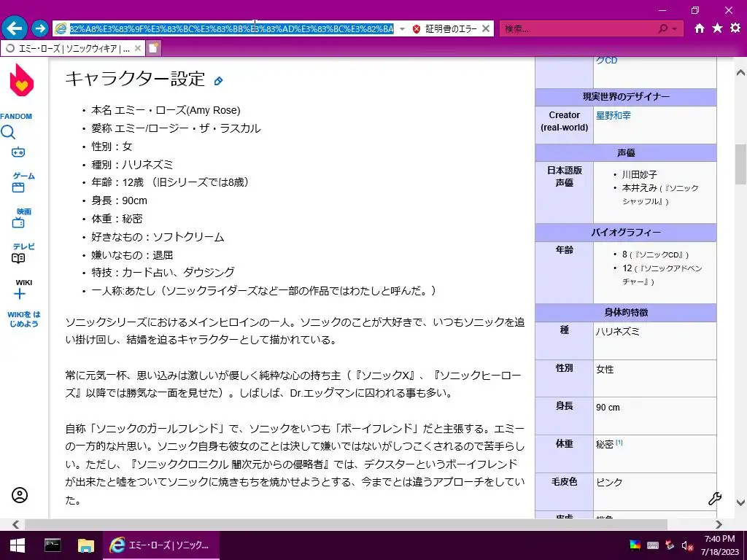The width and height of the screenshot is (747, 560).
Task: Click the muted volume tray icon
Action: pos(686,545)
